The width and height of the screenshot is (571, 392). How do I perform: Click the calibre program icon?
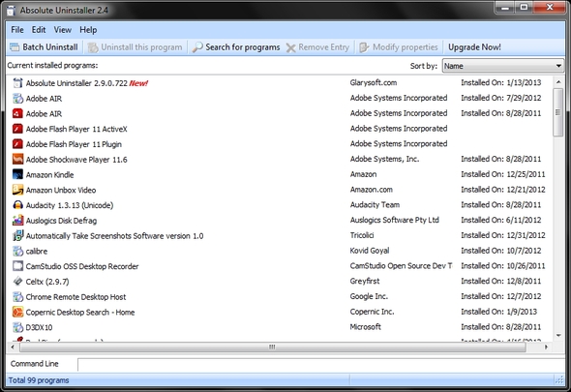coord(17,251)
